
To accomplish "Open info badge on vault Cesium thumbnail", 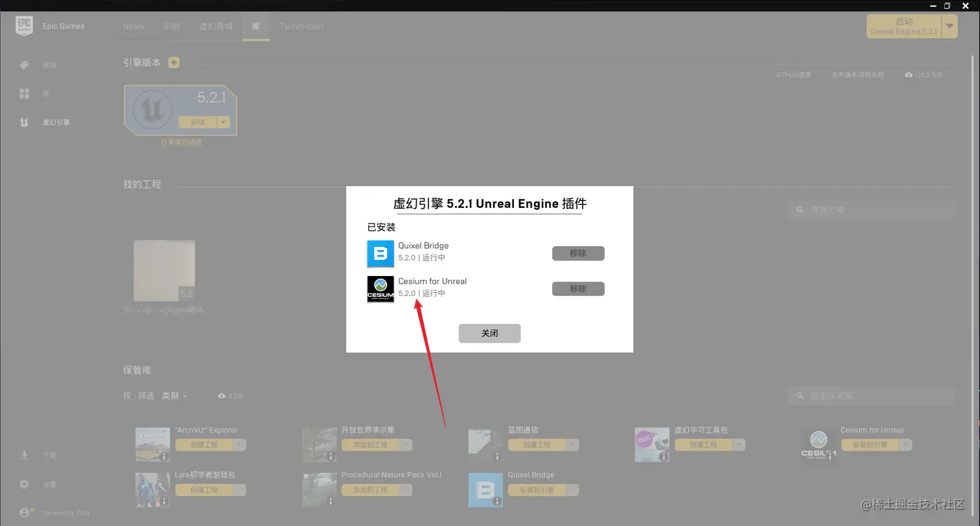I will [x=831, y=457].
